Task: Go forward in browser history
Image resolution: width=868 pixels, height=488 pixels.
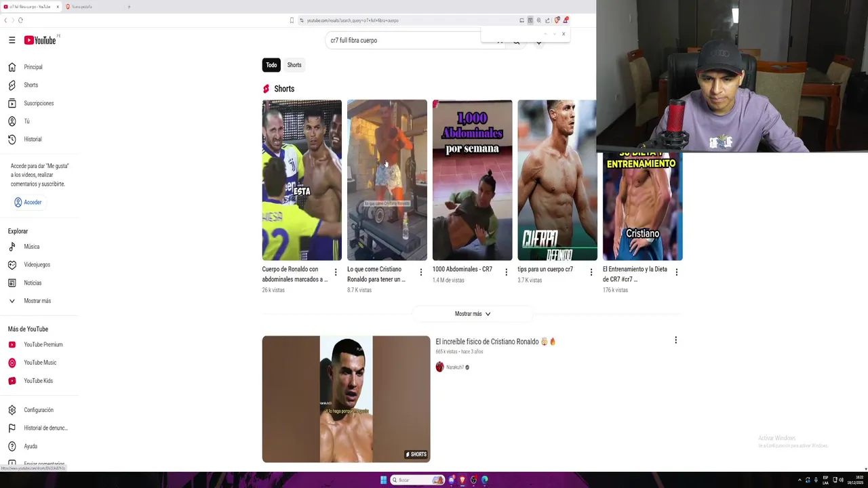Action: pos(13,20)
